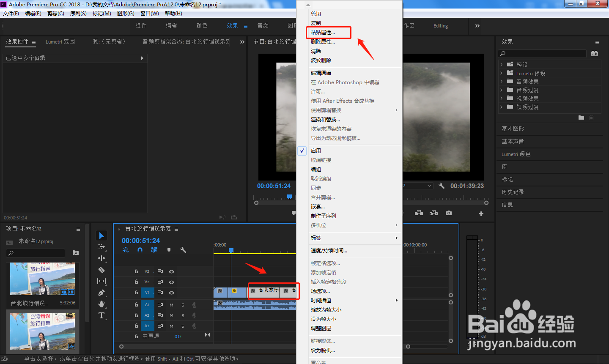The width and height of the screenshot is (609, 364).
Task: Select the Selection arrow tool
Action: 101,235
